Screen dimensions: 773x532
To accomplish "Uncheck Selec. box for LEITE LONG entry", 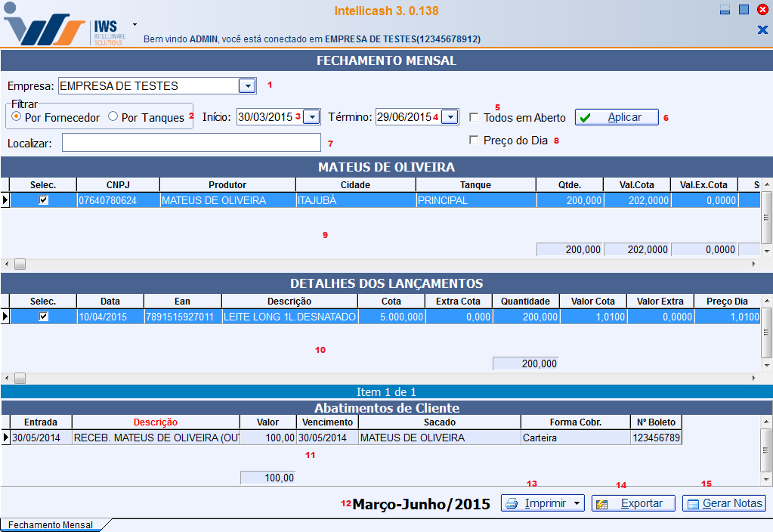I will tap(44, 317).
